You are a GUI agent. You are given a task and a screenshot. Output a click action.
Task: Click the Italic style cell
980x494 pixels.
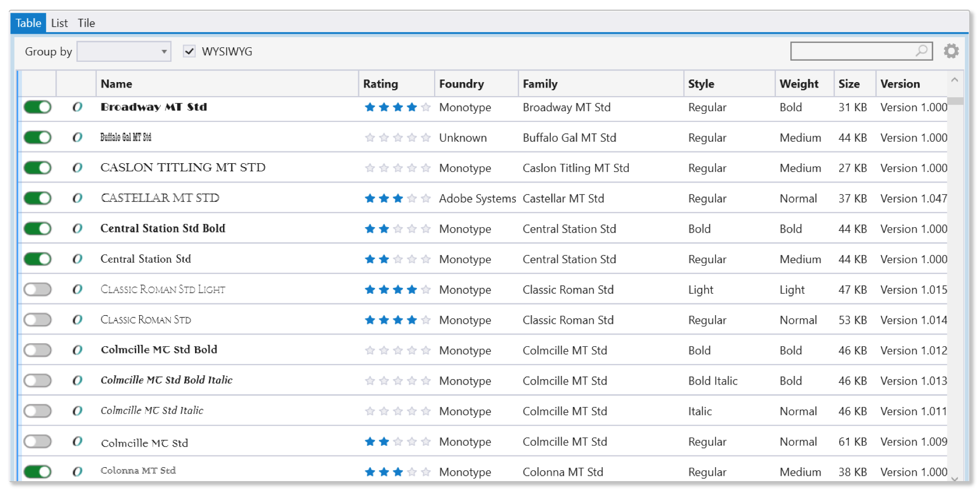tap(700, 411)
